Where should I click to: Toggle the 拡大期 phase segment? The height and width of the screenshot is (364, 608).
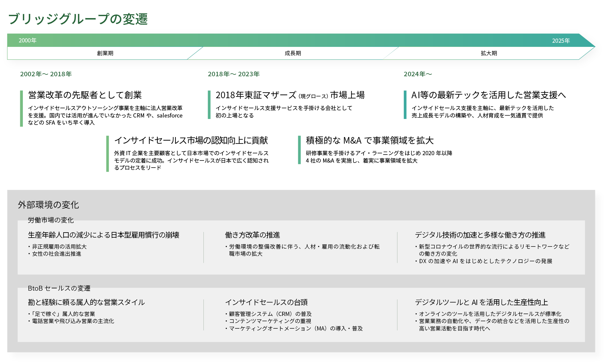click(x=489, y=53)
